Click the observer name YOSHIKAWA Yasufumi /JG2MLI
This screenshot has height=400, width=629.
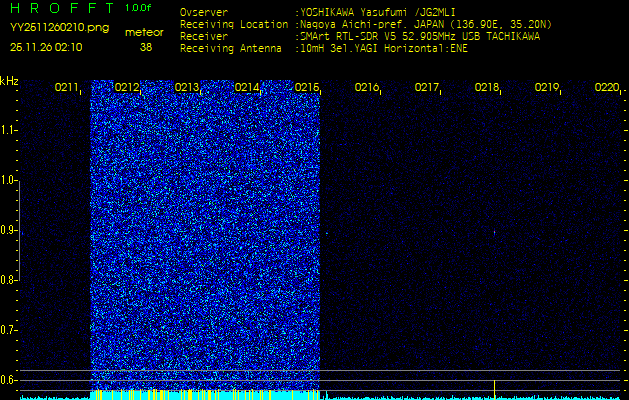click(x=377, y=12)
